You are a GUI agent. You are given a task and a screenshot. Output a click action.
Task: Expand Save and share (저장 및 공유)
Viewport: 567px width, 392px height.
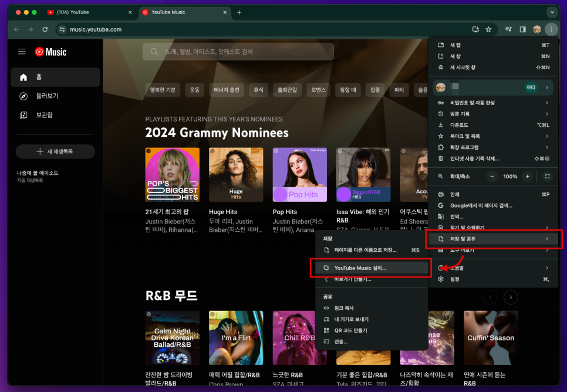coord(493,239)
